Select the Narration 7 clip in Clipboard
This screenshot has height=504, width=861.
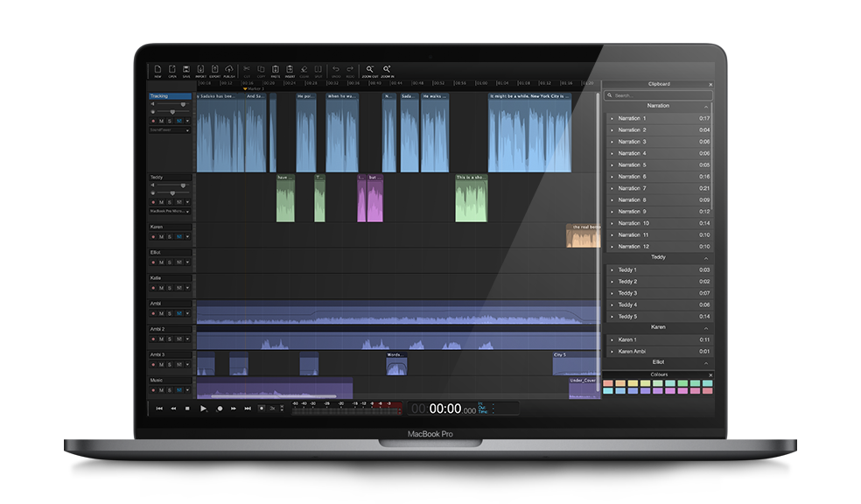(632, 188)
